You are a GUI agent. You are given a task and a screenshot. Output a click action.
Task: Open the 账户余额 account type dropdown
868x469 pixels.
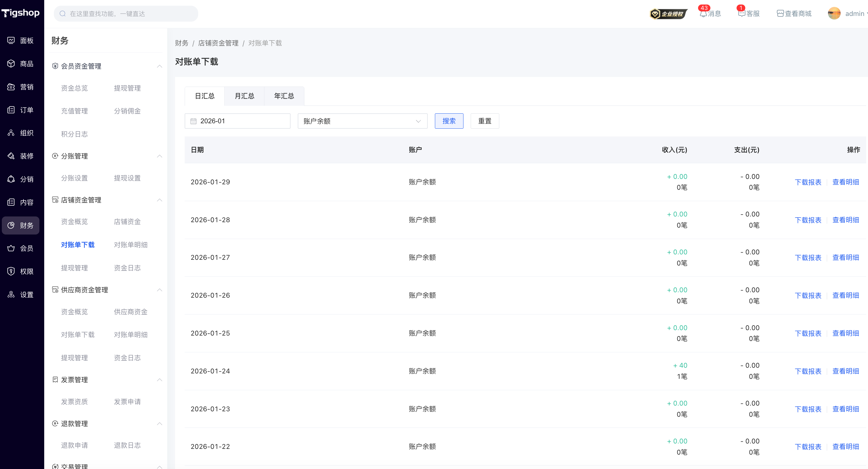click(x=362, y=121)
